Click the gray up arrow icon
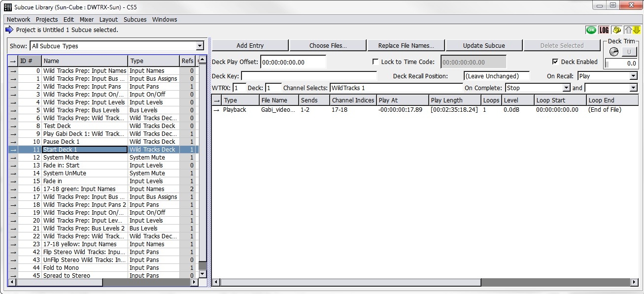The image size is (644, 294). (629, 30)
